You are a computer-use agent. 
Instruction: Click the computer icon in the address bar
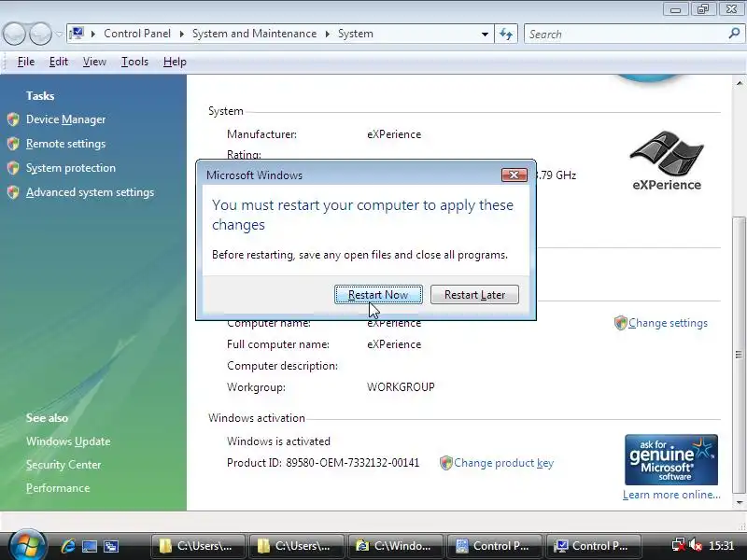pos(77,34)
